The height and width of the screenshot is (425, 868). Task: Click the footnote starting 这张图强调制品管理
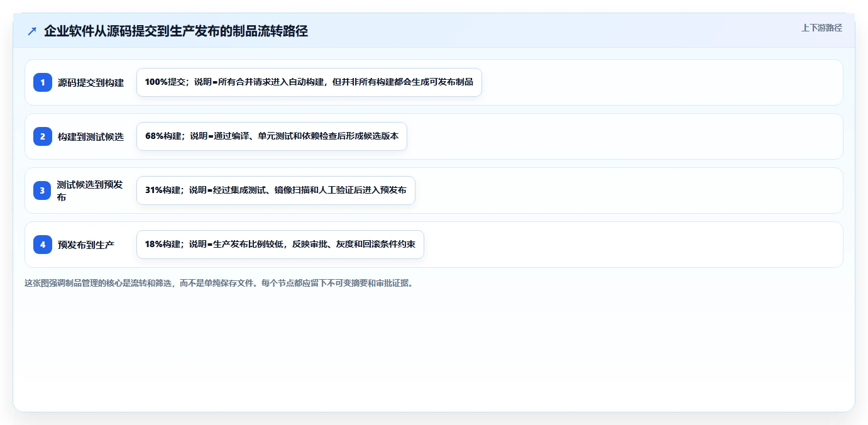(219, 284)
